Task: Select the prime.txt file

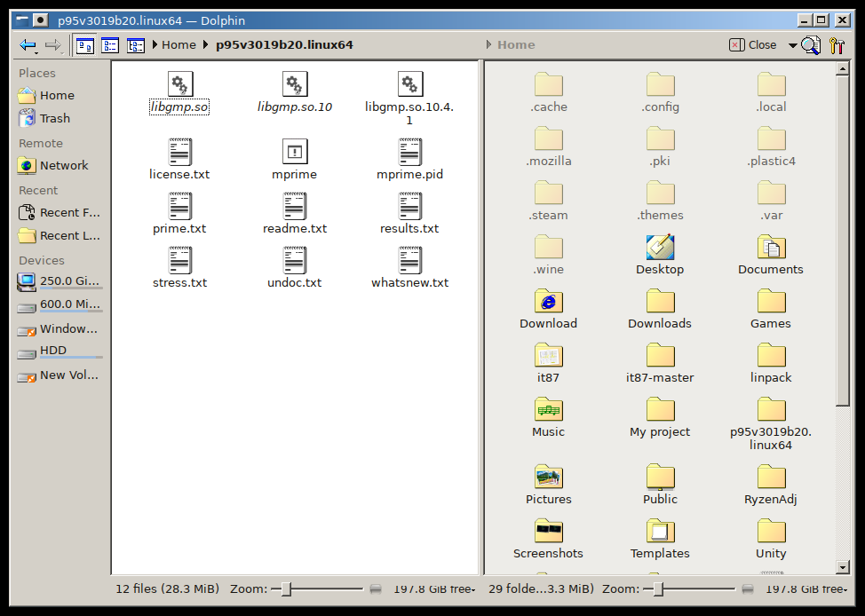Action: tap(179, 213)
